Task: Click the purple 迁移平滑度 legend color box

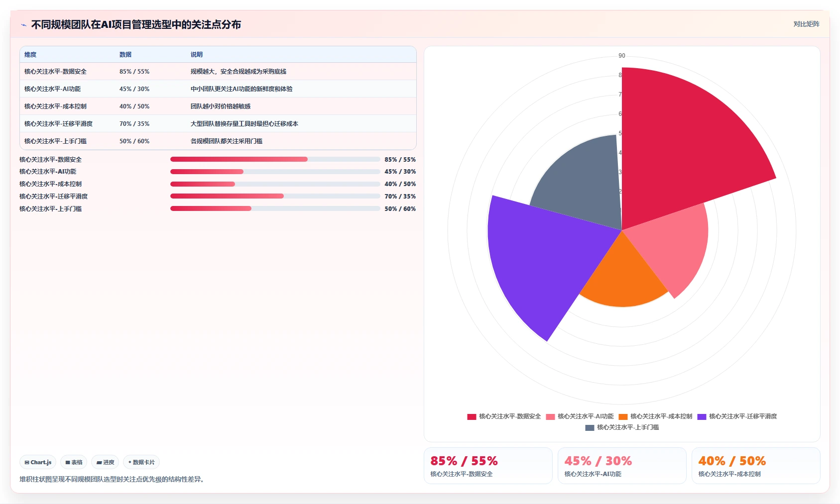Action: tap(702, 417)
